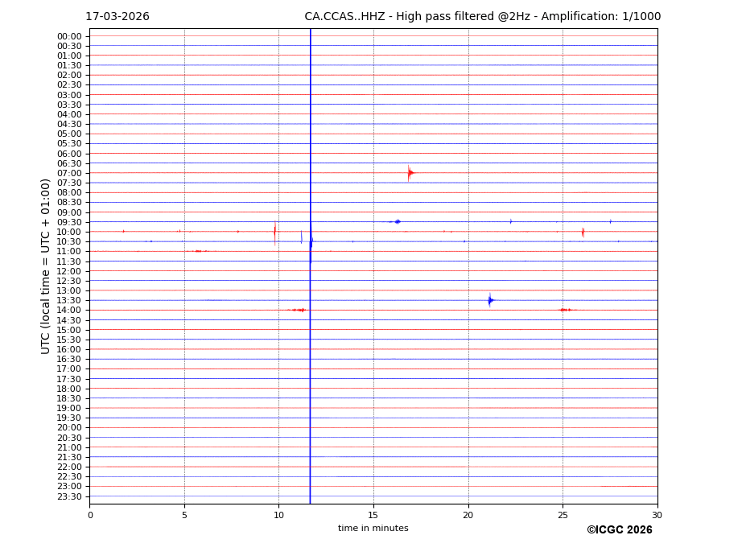
Task: Click red event near minute 6 on 11:00 trace
Action: click(x=199, y=251)
